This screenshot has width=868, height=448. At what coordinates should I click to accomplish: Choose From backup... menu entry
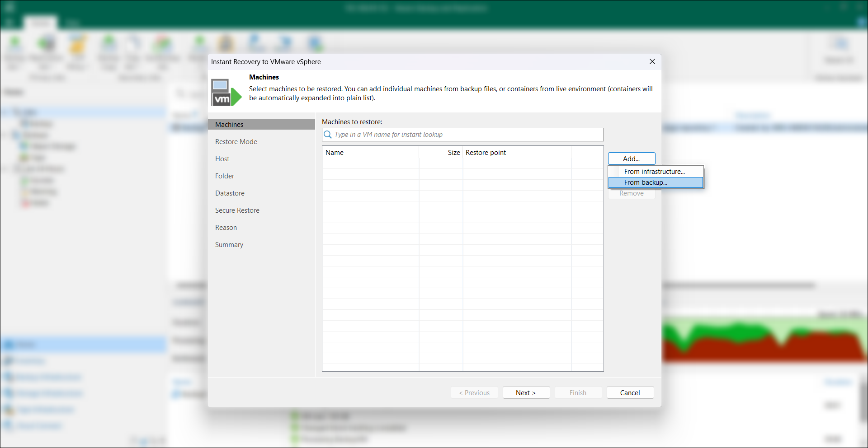click(x=656, y=182)
